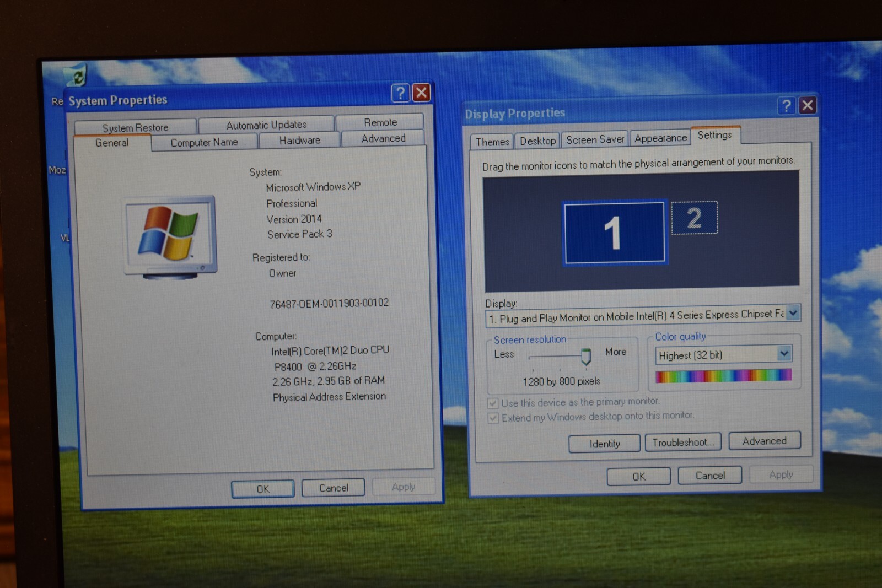This screenshot has width=882, height=588.
Task: Click the Windows XP logo monitor image
Action: 169,237
